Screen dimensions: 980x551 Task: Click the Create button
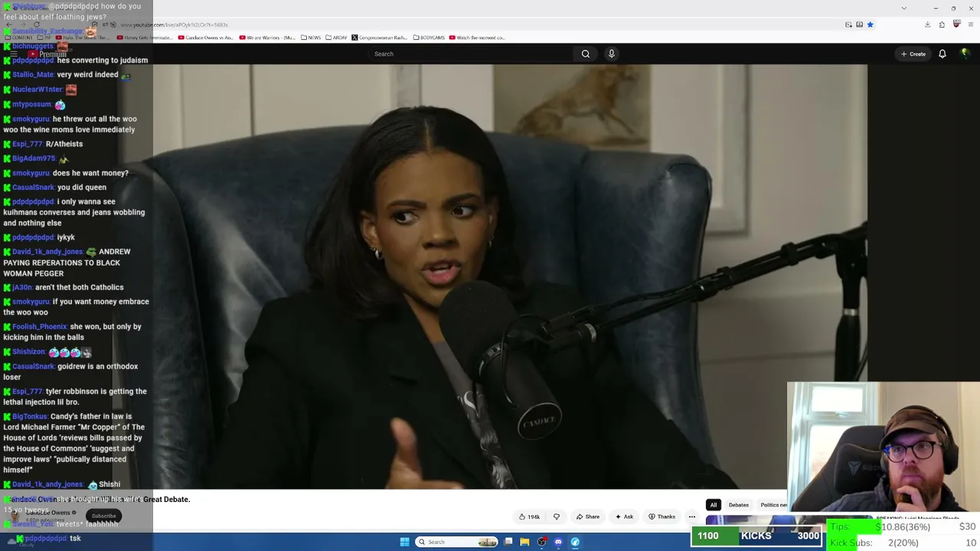pyautogui.click(x=913, y=54)
